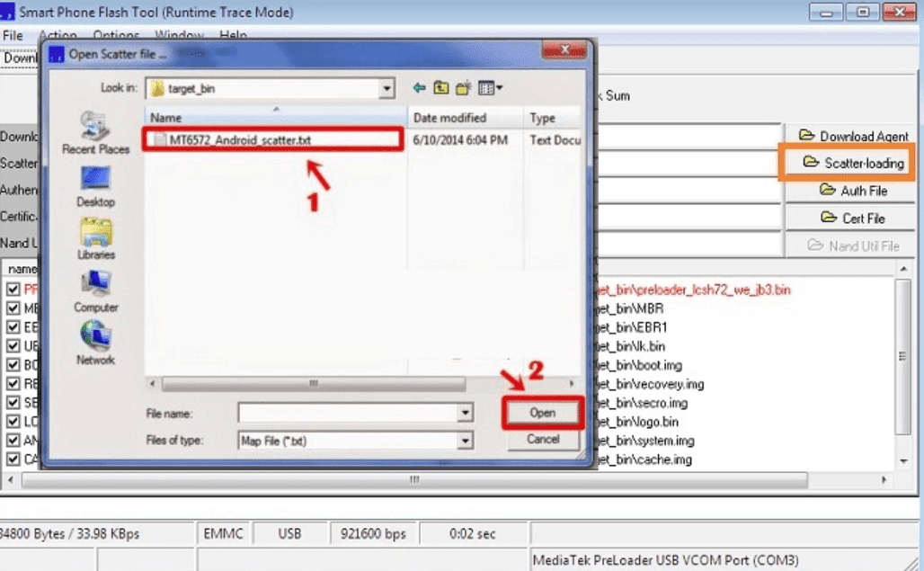Open Libraries location in sidebar
Image resolution: width=924 pixels, height=571 pixels.
tap(95, 238)
